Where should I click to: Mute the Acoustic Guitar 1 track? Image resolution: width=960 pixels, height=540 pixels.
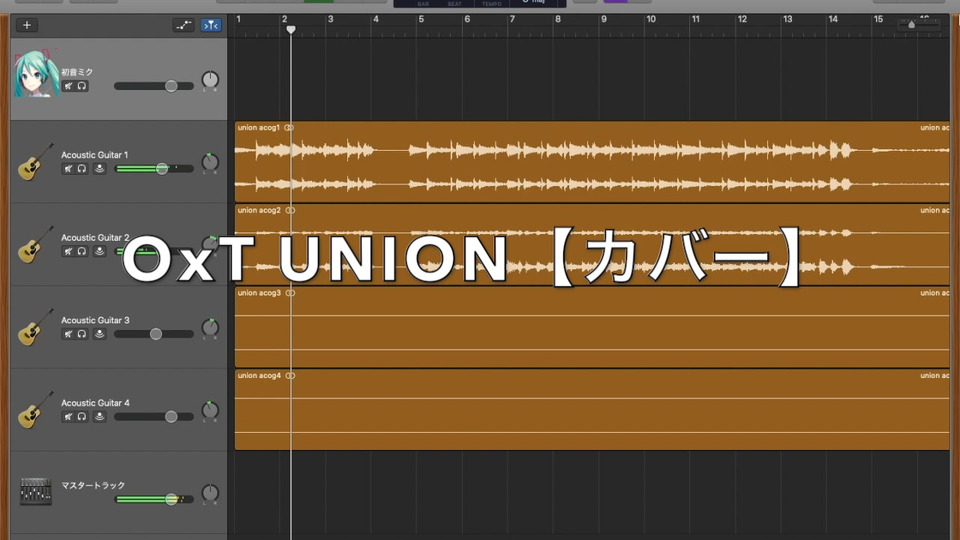tap(68, 169)
